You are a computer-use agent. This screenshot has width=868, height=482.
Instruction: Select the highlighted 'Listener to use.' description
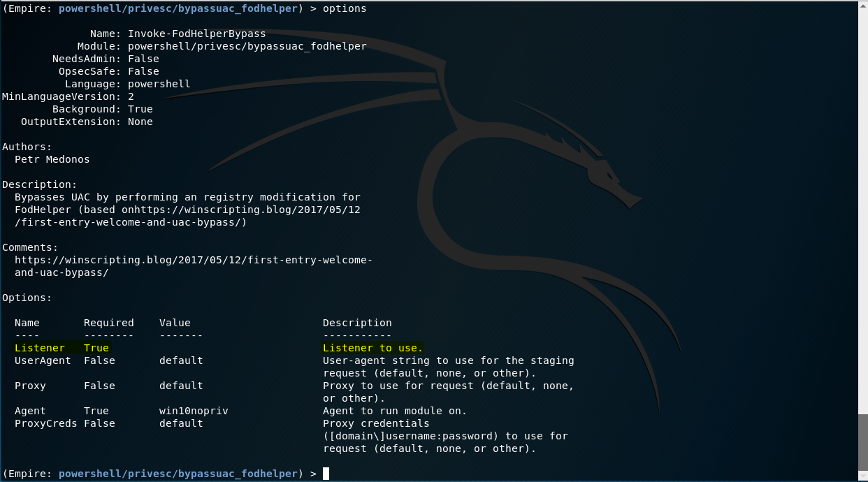pyautogui.click(x=372, y=348)
